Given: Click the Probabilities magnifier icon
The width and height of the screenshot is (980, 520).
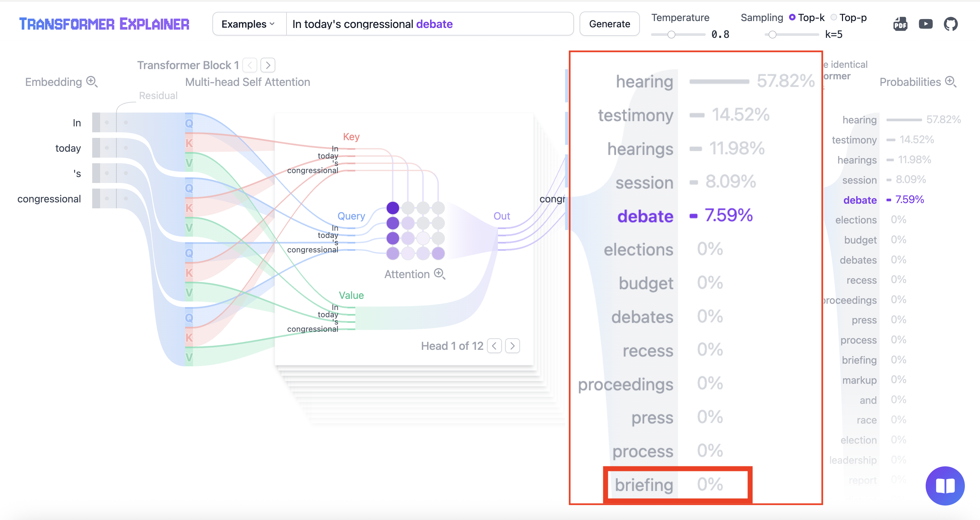Looking at the screenshot, I should [950, 82].
